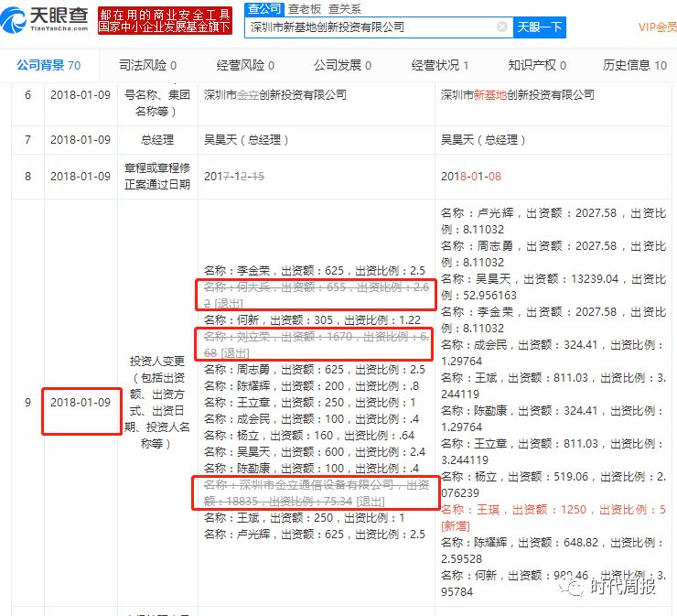Select the line 杨立 出资额 519.06
Viewport: 677px width, 616px height.
pyautogui.click(x=553, y=485)
